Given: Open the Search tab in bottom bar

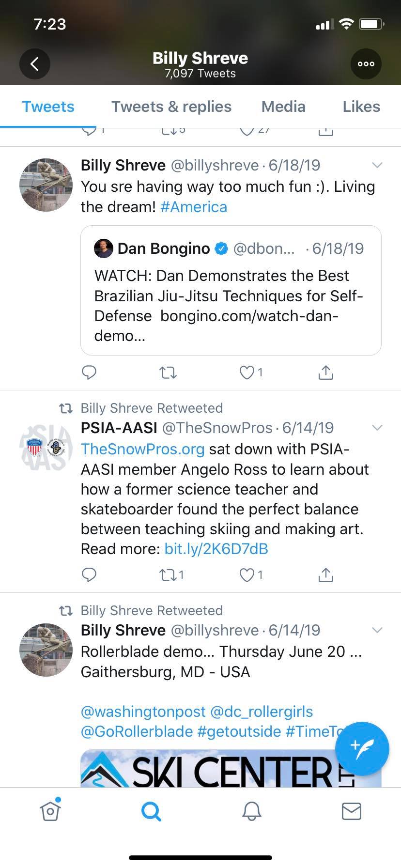Looking at the screenshot, I should click(x=151, y=811).
